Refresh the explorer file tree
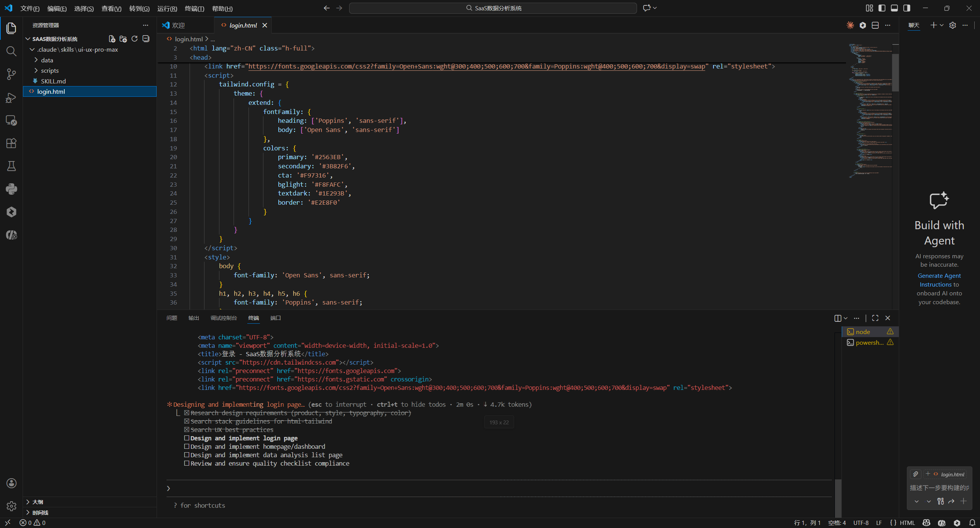The height and width of the screenshot is (528, 980). tap(134, 39)
